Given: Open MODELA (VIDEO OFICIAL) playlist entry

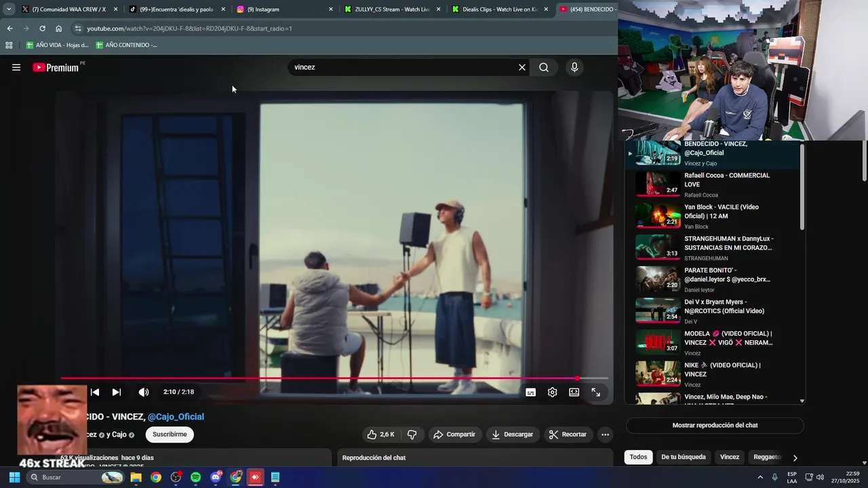Looking at the screenshot, I should [712, 343].
